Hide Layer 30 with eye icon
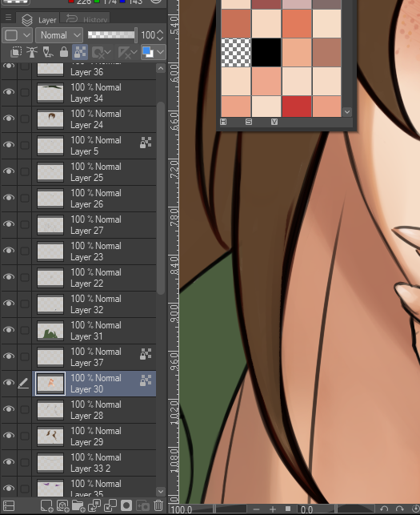Image resolution: width=420 pixels, height=515 pixels. [9, 383]
